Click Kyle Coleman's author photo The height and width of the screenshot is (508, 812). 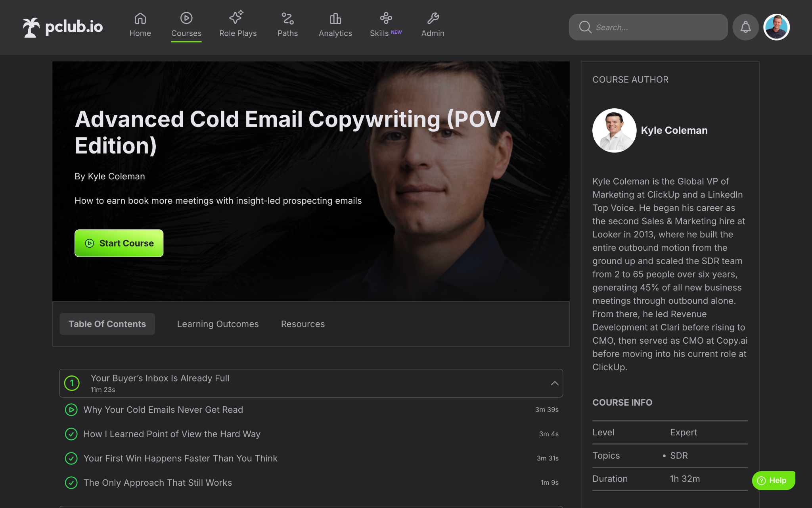click(x=614, y=130)
